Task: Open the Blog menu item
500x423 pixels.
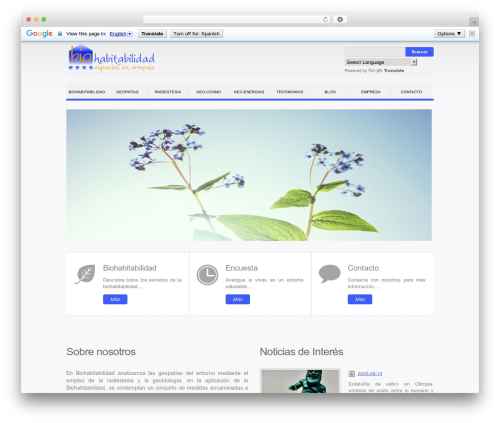Action: (330, 92)
